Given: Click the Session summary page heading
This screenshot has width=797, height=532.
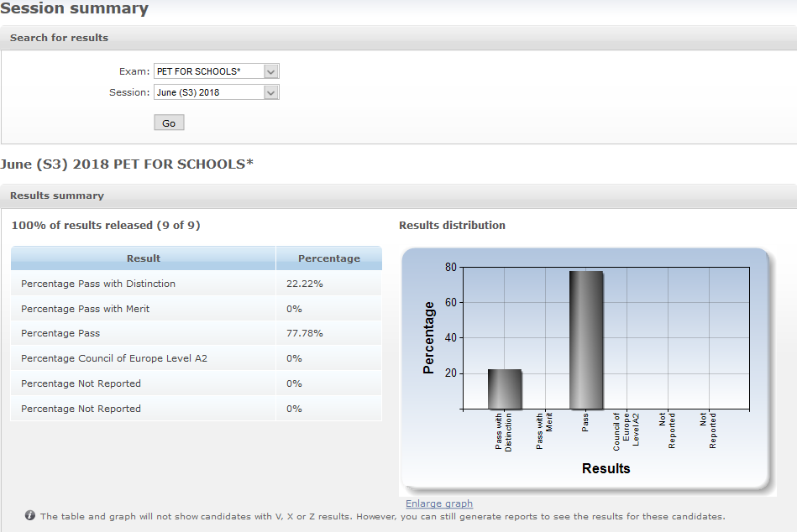Looking at the screenshot, I should [74, 8].
